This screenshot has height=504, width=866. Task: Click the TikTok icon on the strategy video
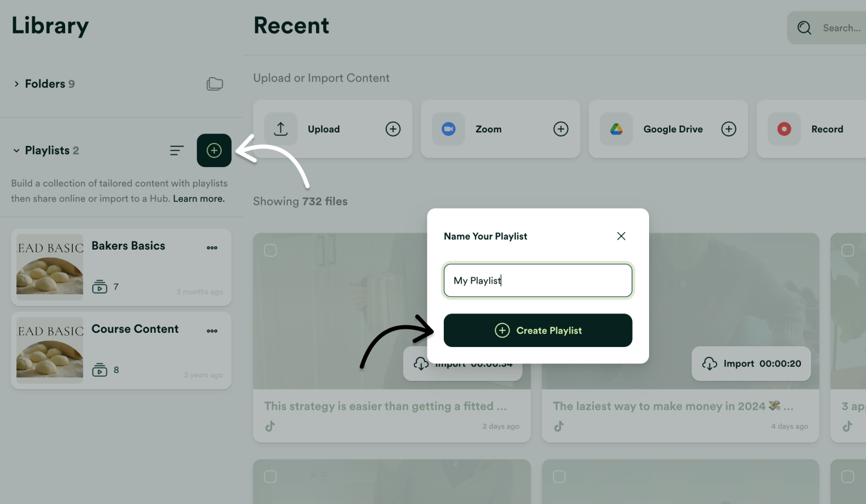point(270,426)
